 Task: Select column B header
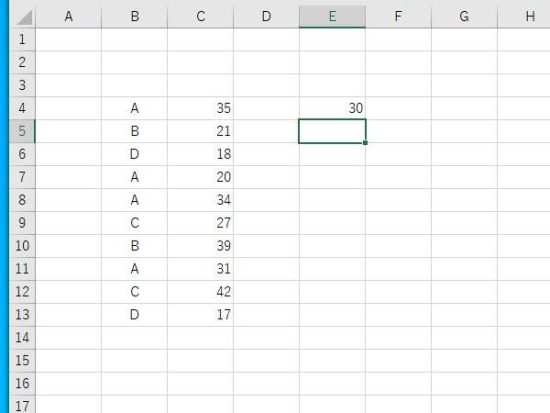click(135, 16)
